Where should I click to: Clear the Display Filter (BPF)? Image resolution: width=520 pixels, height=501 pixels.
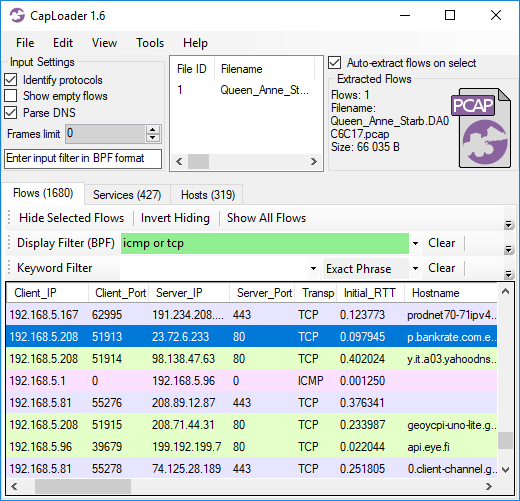441,243
